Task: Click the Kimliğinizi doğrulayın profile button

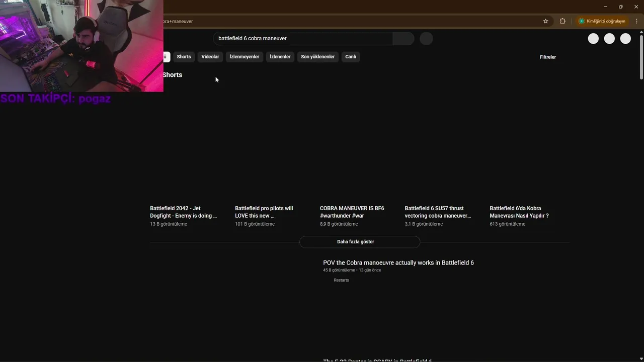Action: click(603, 21)
